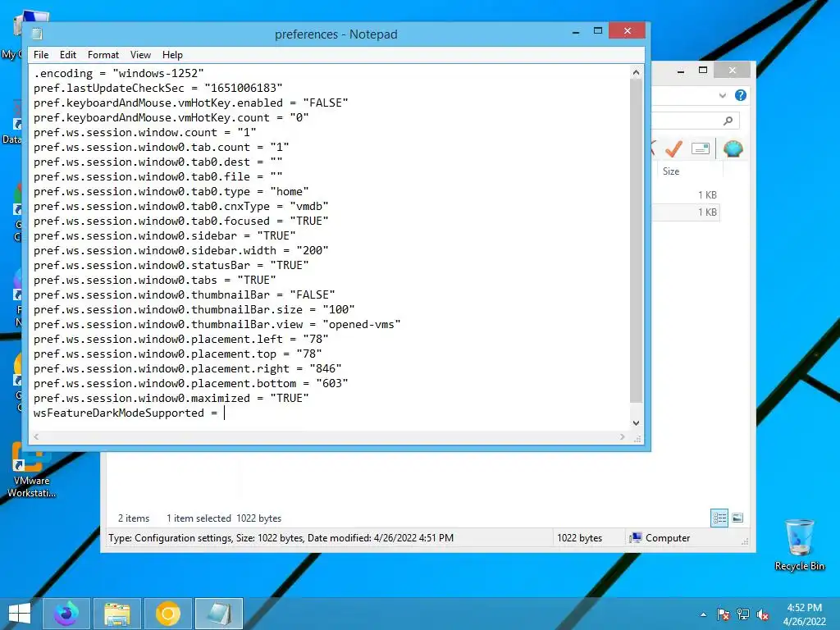Image resolution: width=840 pixels, height=630 pixels.
Task: Minimize the Explorer window behind Notepad
Action: (x=680, y=71)
